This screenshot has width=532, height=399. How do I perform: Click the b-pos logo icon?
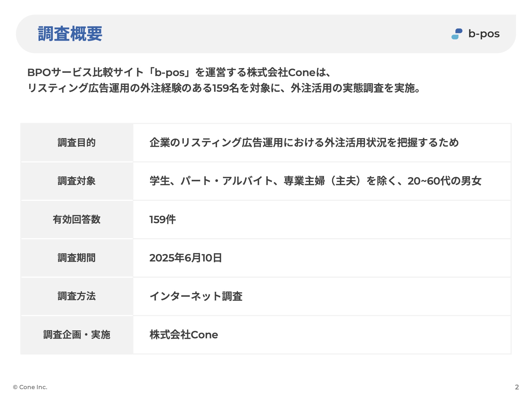pyautogui.click(x=457, y=34)
